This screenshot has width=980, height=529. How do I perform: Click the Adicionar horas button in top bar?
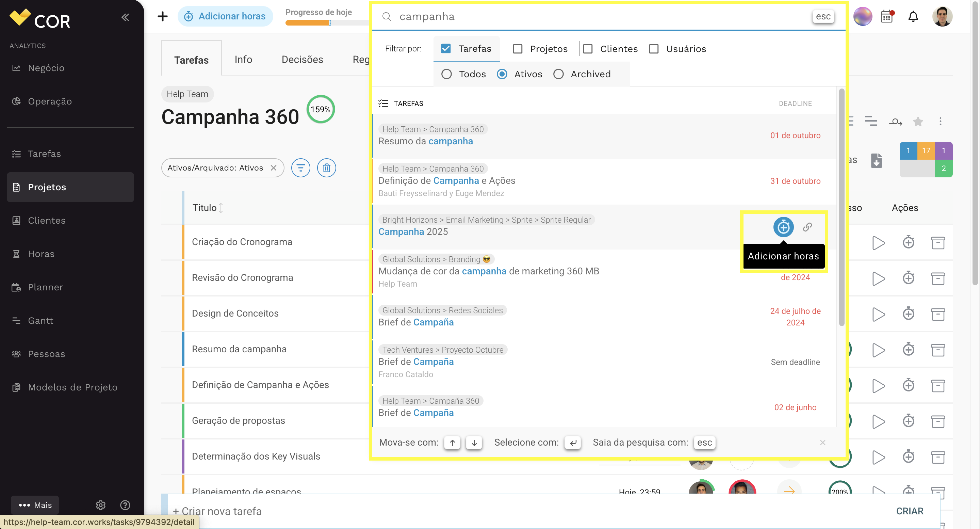pos(225,16)
